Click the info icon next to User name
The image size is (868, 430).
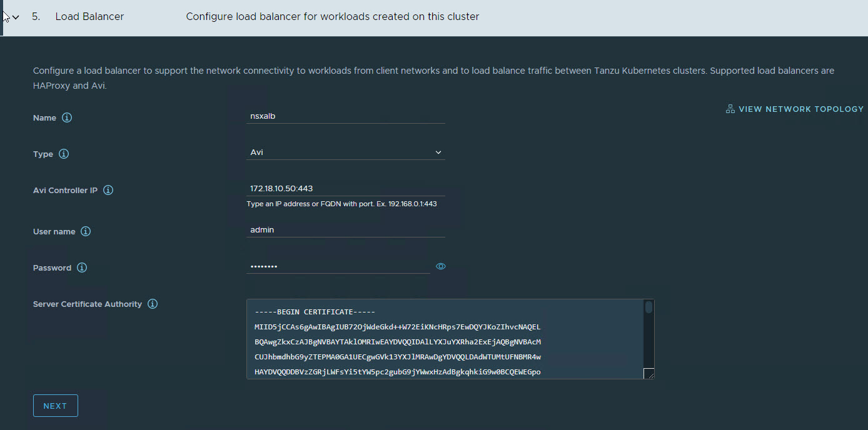pyautogui.click(x=86, y=231)
